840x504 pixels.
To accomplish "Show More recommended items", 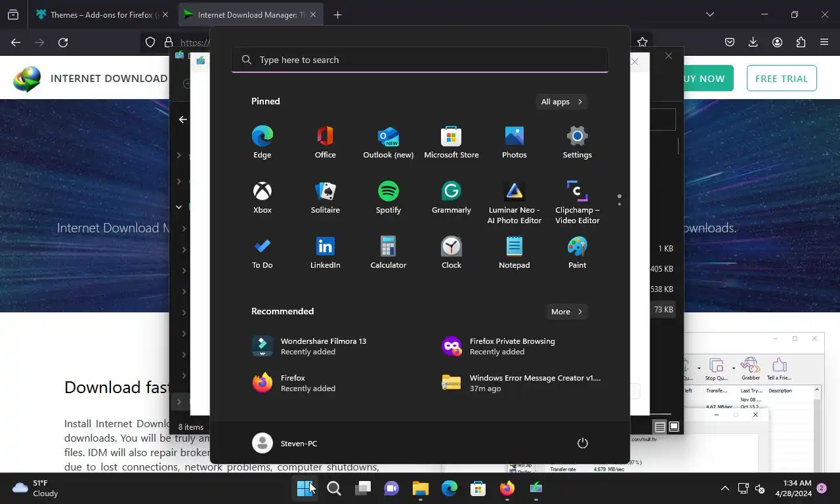I will pos(567,312).
